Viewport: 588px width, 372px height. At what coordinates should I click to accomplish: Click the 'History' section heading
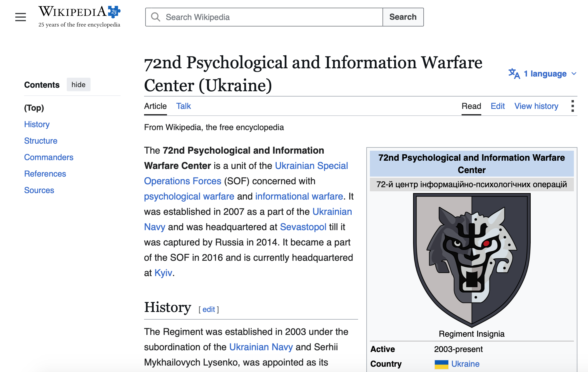[168, 308]
